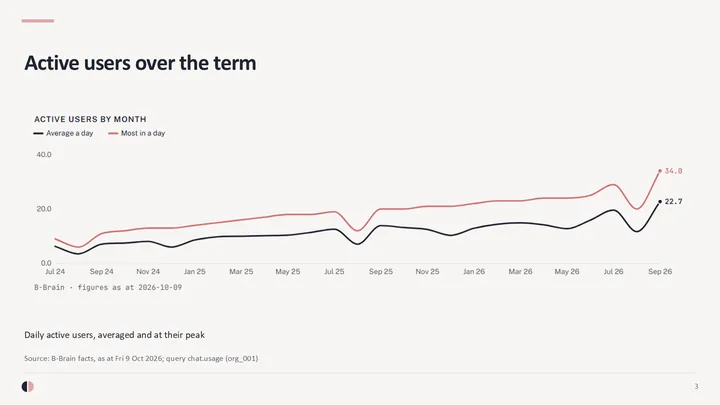Toggle the 'Average a day' legend entry
The image size is (720, 405).
point(63,133)
